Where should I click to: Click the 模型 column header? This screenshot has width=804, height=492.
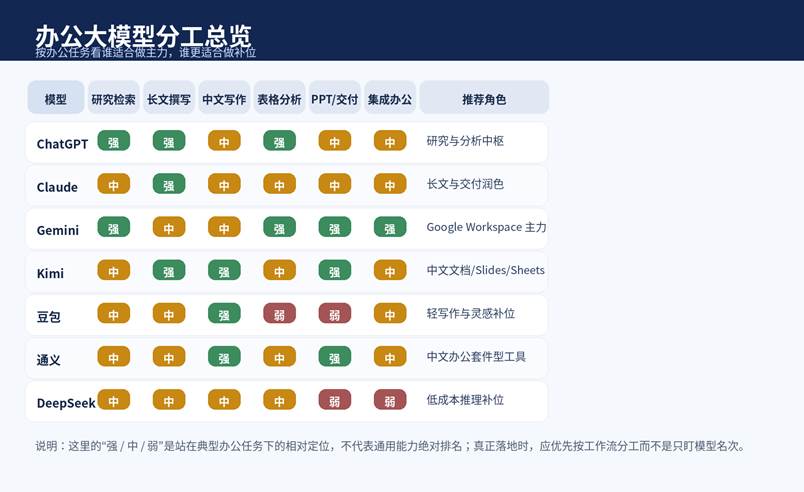point(56,99)
